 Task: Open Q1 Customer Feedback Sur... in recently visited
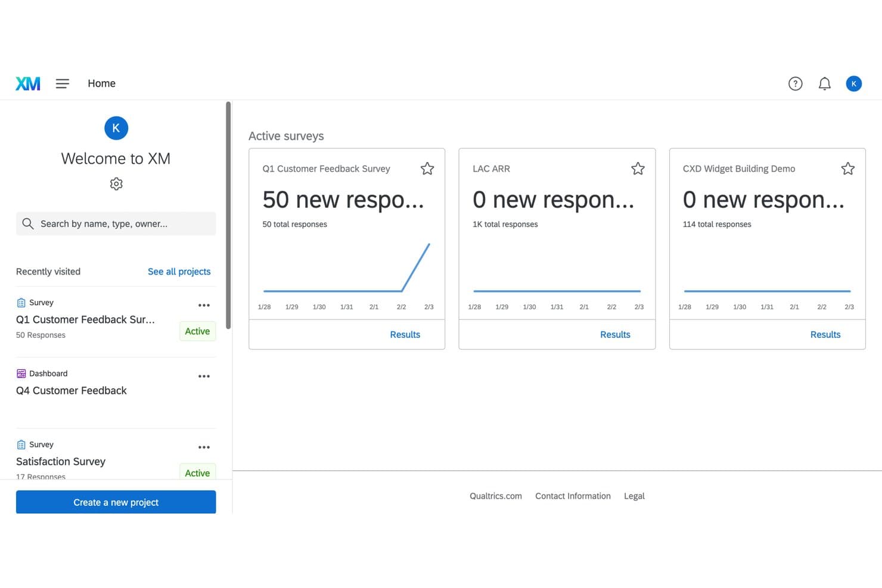[85, 319]
